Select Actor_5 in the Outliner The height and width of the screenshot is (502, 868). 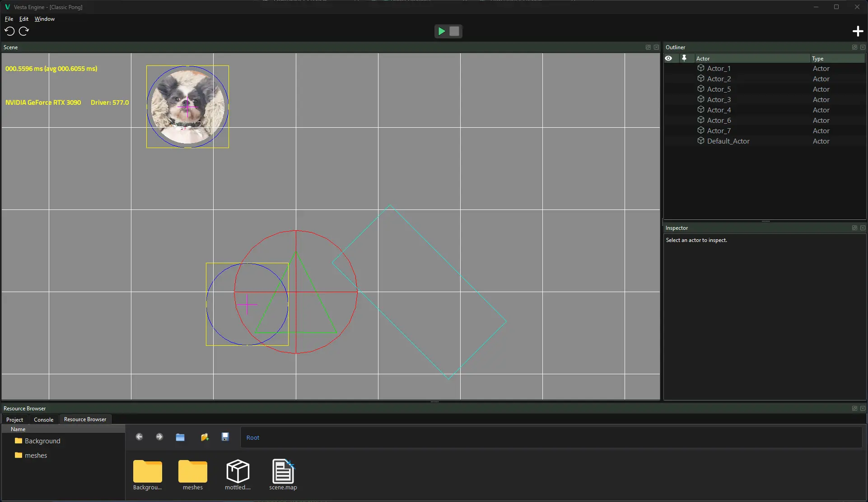pyautogui.click(x=719, y=89)
